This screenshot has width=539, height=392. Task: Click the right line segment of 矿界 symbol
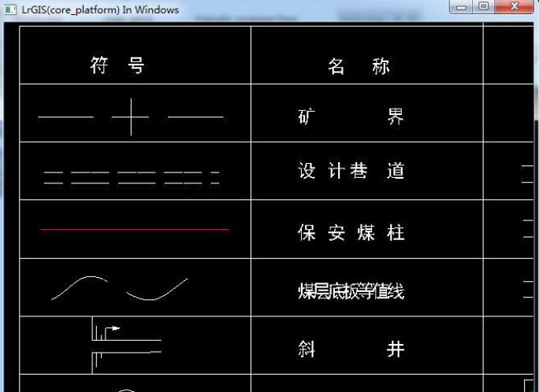pyautogui.click(x=195, y=117)
